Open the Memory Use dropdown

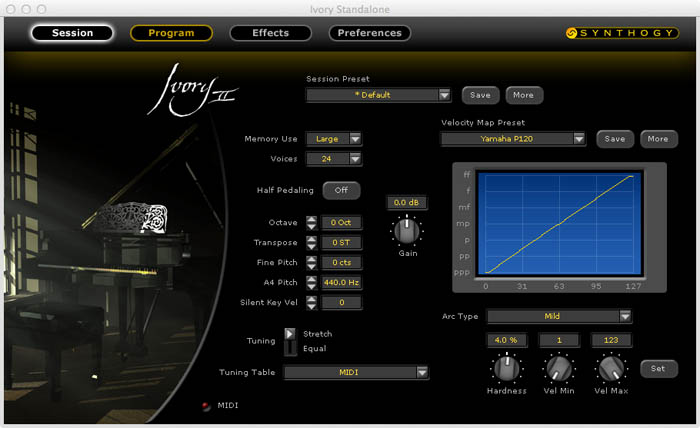pos(334,139)
